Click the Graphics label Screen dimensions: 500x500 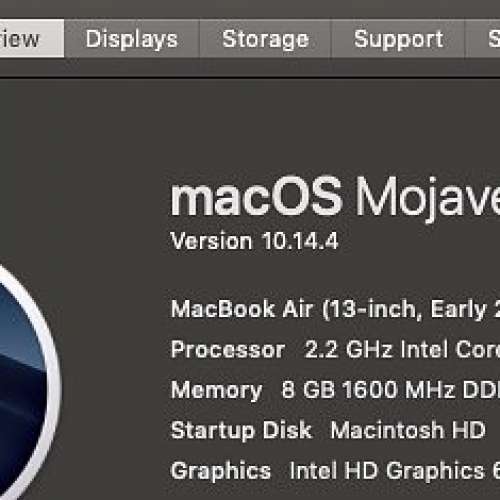(x=220, y=471)
